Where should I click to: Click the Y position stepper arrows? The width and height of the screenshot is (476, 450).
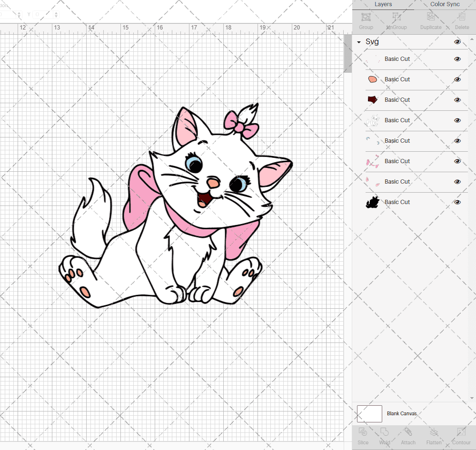56,14
